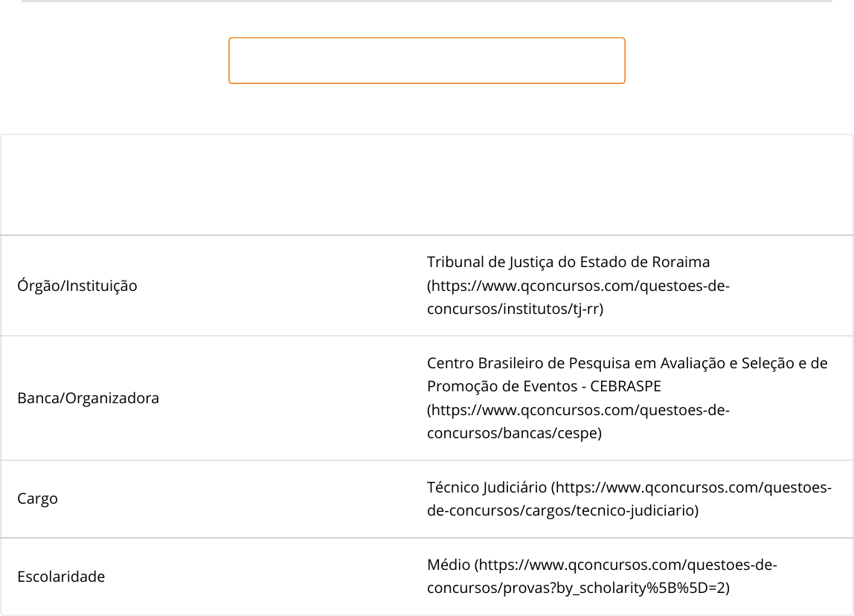
Task: Click the gray divider line at the page top
Action: tap(426, 1)
